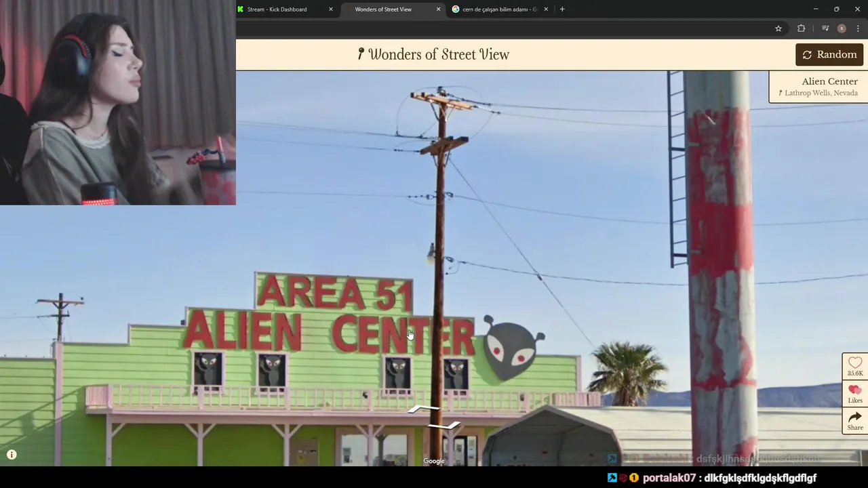The width and height of the screenshot is (868, 488).
Task: Open the browser profile avatar
Action: click(x=842, y=28)
